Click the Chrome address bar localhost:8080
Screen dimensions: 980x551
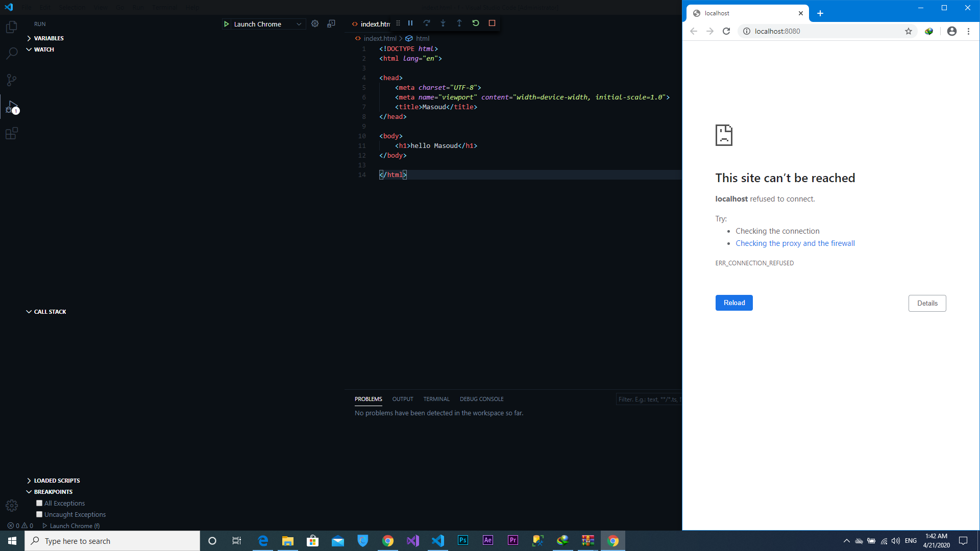click(827, 31)
